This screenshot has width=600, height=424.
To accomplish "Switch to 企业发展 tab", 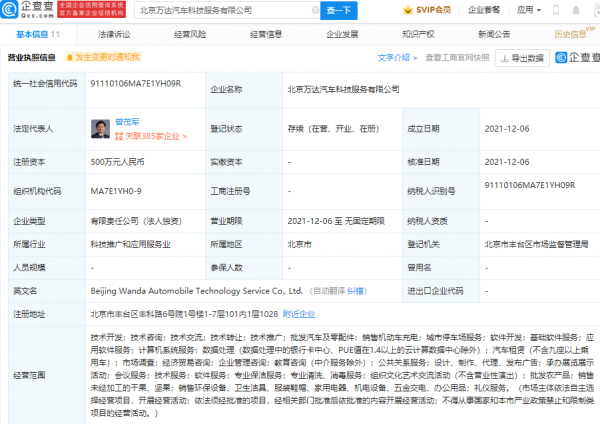I will click(x=342, y=34).
